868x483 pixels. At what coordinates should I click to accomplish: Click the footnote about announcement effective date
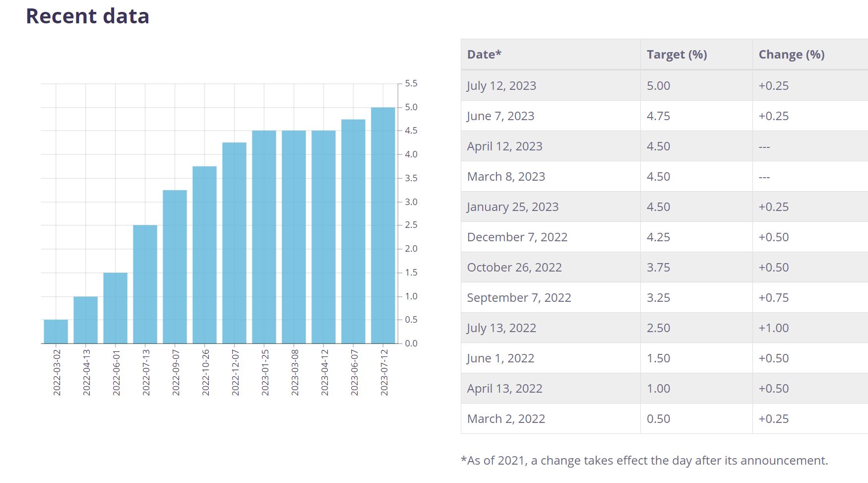644,461
